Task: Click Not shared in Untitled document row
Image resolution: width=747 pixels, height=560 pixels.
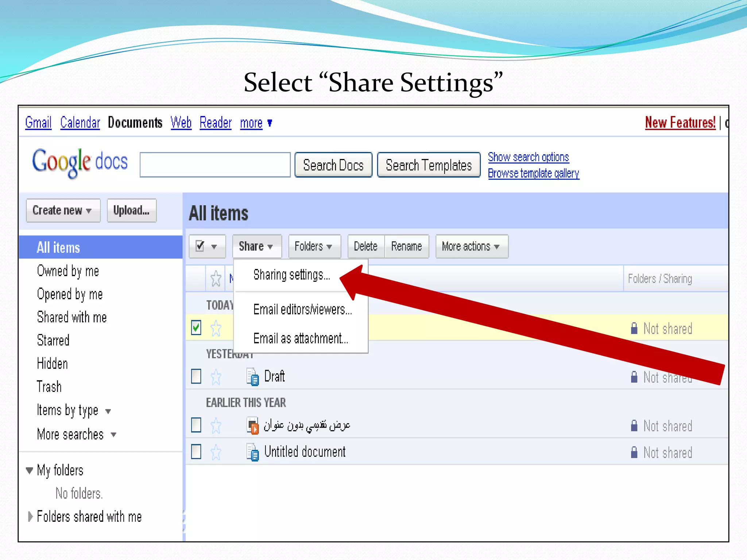Action: (x=667, y=453)
